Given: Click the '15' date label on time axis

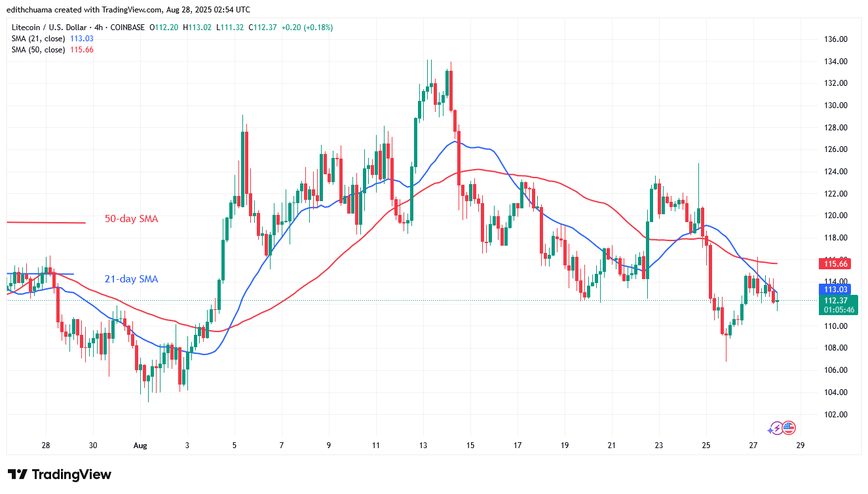Looking at the screenshot, I should 470,445.
